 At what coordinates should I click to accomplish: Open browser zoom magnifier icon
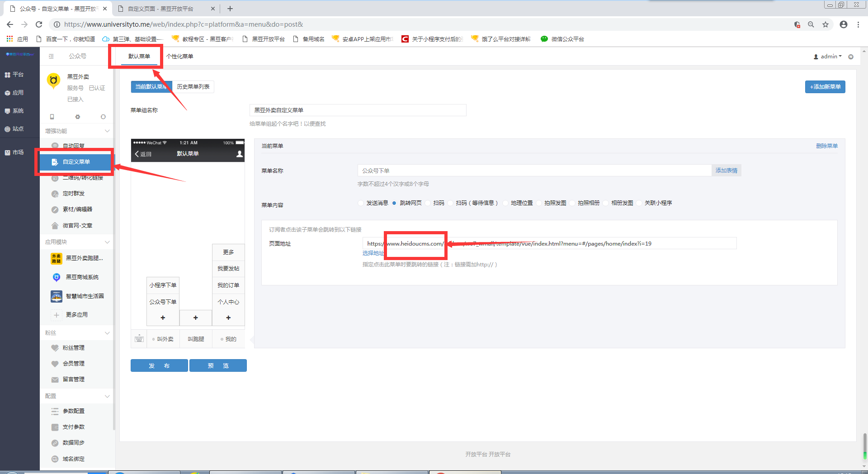(x=811, y=24)
